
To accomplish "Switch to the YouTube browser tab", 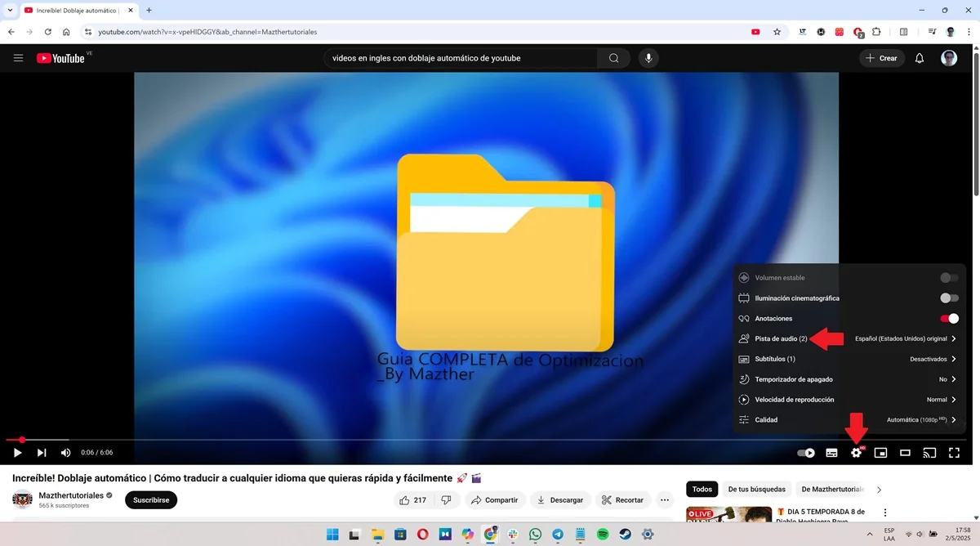I will click(79, 10).
